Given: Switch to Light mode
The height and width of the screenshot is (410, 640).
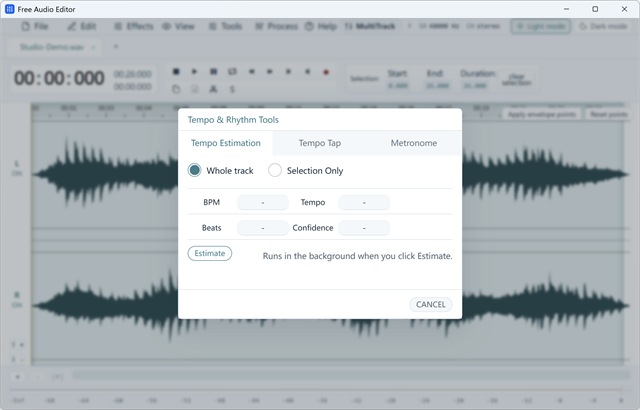Looking at the screenshot, I should (x=540, y=27).
